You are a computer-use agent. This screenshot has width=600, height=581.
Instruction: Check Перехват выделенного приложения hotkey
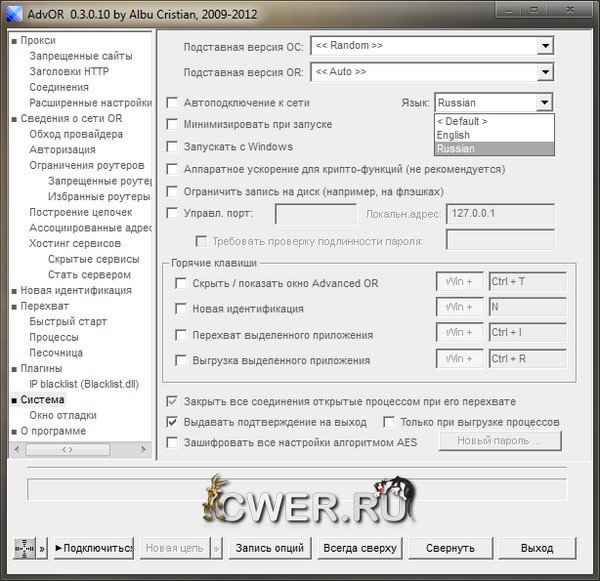[181, 335]
